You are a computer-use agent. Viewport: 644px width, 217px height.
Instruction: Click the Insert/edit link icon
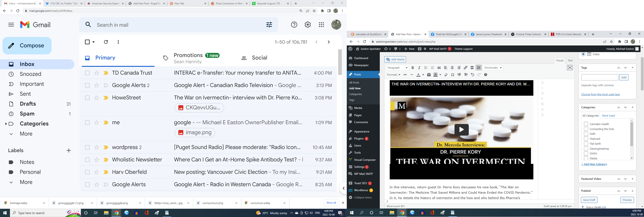[x=465, y=68]
